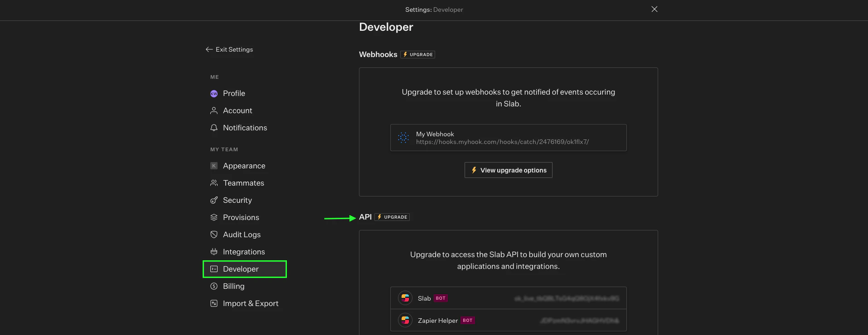Image resolution: width=868 pixels, height=335 pixels.
Task: Click the Profile avatar icon in sidebar
Action: 214,94
